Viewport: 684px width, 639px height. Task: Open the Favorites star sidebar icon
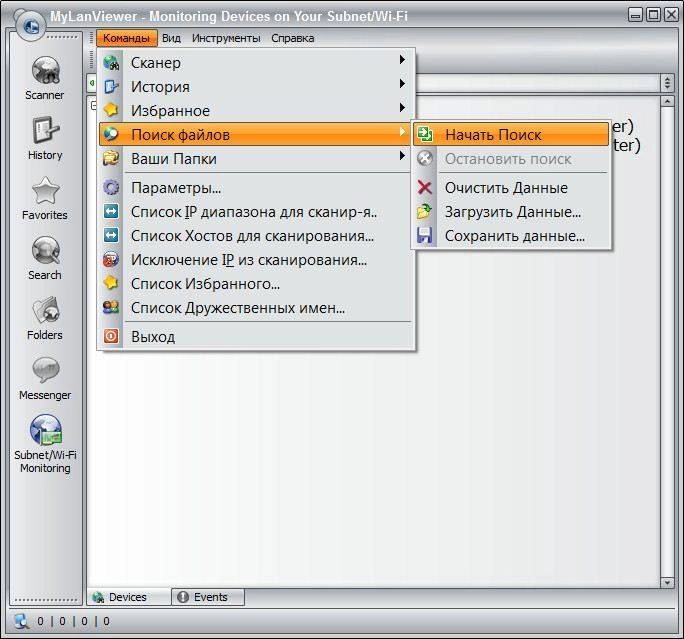[45, 191]
